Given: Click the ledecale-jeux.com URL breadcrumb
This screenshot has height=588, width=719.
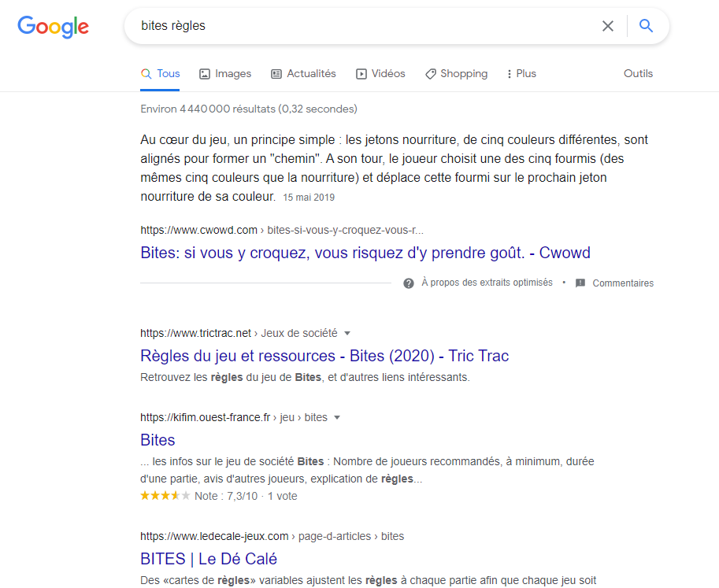Looking at the screenshot, I should pyautogui.click(x=272, y=536).
